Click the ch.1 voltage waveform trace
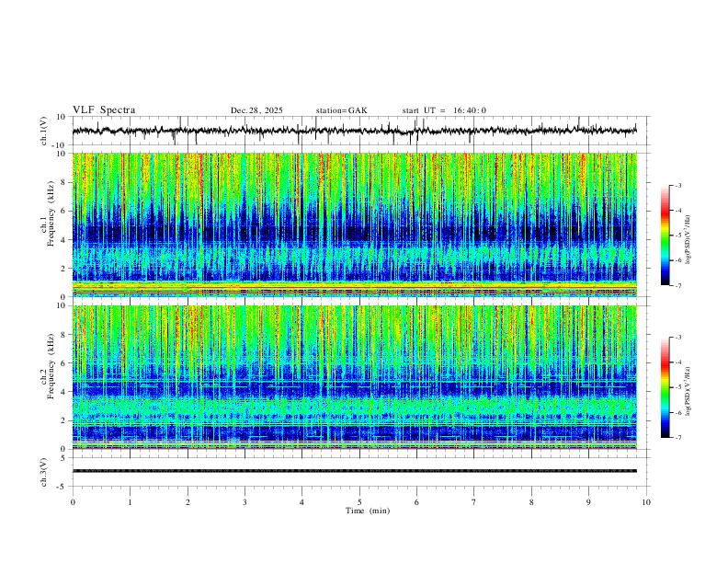 [x=355, y=131]
